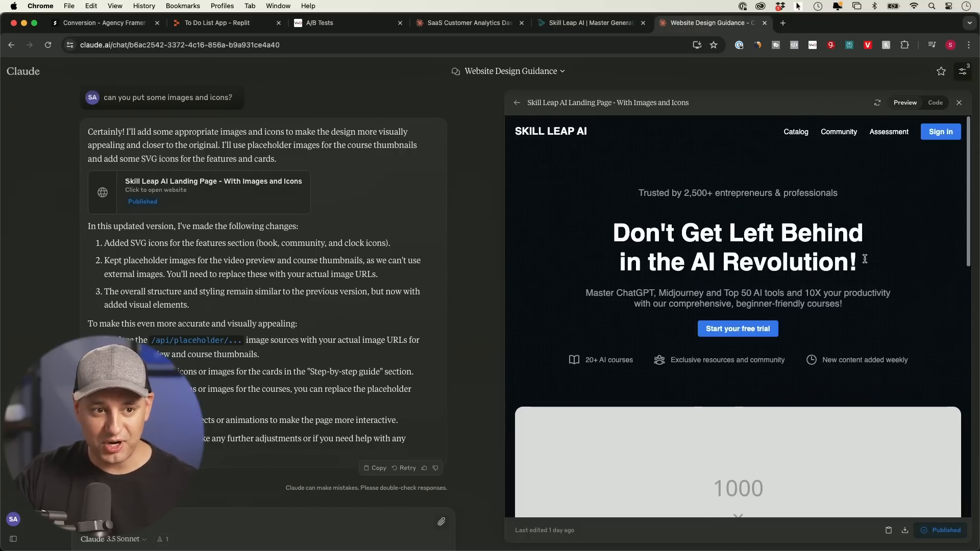
Task: Close the A/B Tests tab
Action: click(400, 23)
